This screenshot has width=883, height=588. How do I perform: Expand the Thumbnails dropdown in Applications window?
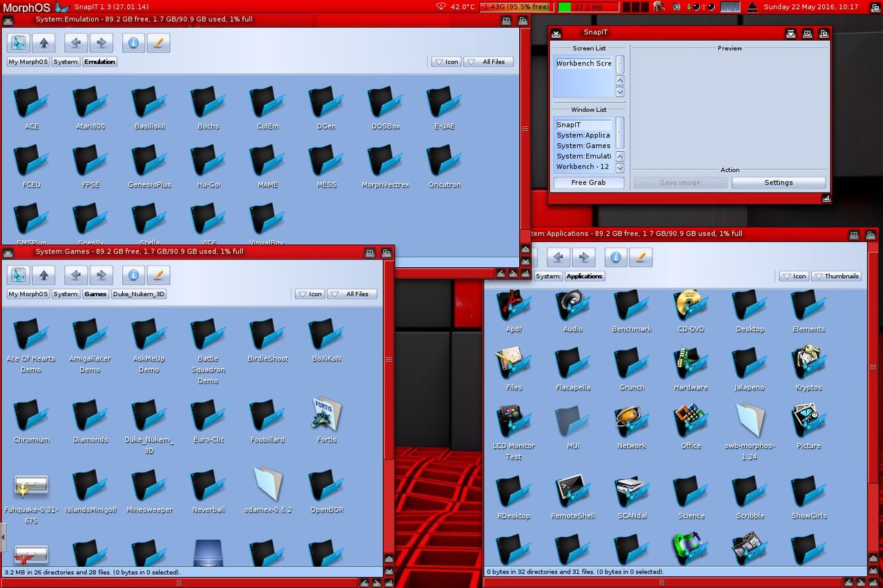click(837, 276)
